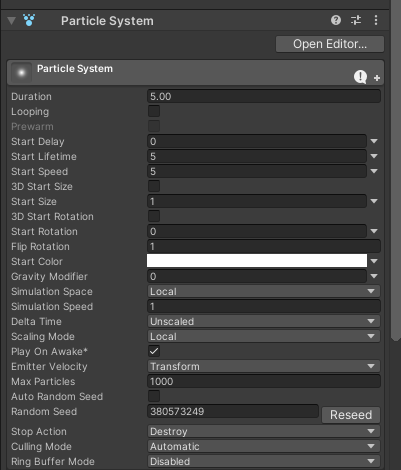401x470 pixels.
Task: Click the Duration property label
Action: click(31, 97)
